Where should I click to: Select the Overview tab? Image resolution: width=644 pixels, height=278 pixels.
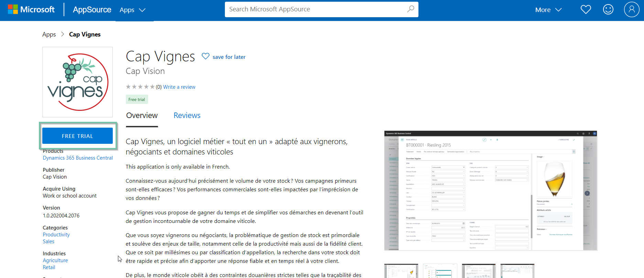[x=142, y=116]
